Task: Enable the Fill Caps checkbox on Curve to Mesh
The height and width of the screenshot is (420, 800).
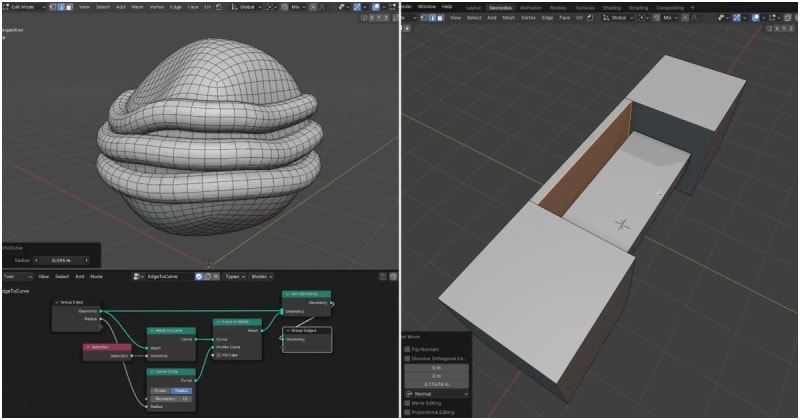Action: coord(219,355)
